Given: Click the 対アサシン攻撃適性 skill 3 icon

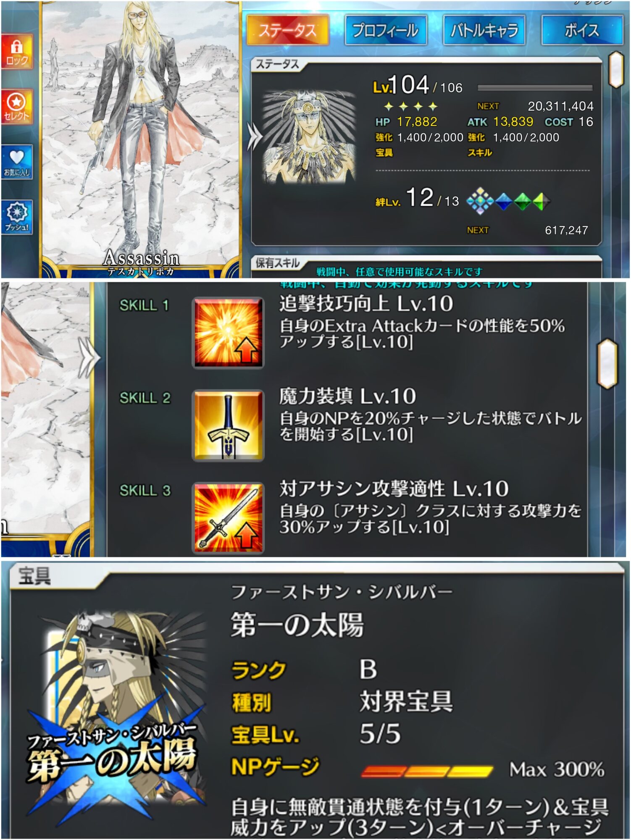Looking at the screenshot, I should pyautogui.click(x=228, y=517).
